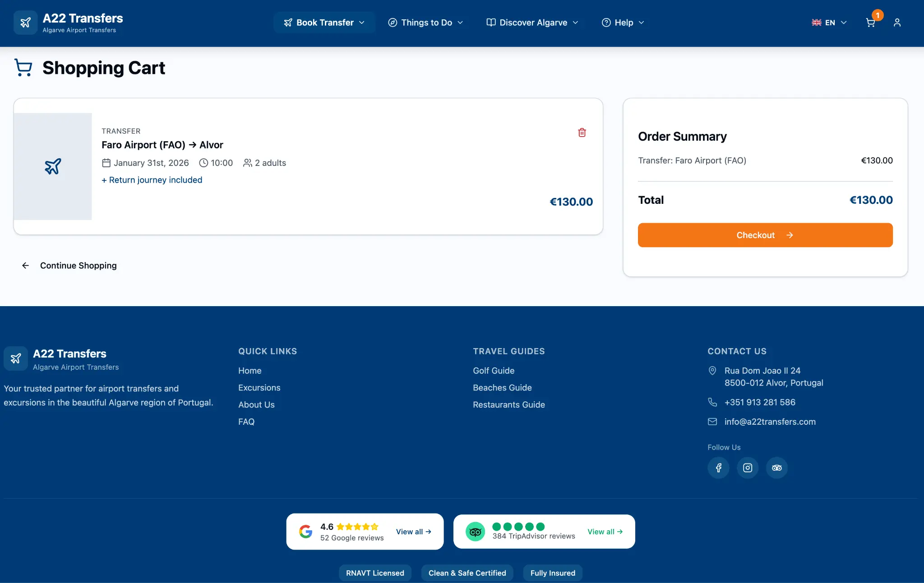The image size is (924, 583).
Task: Open the Book Transfer dropdown
Action: [x=324, y=22]
